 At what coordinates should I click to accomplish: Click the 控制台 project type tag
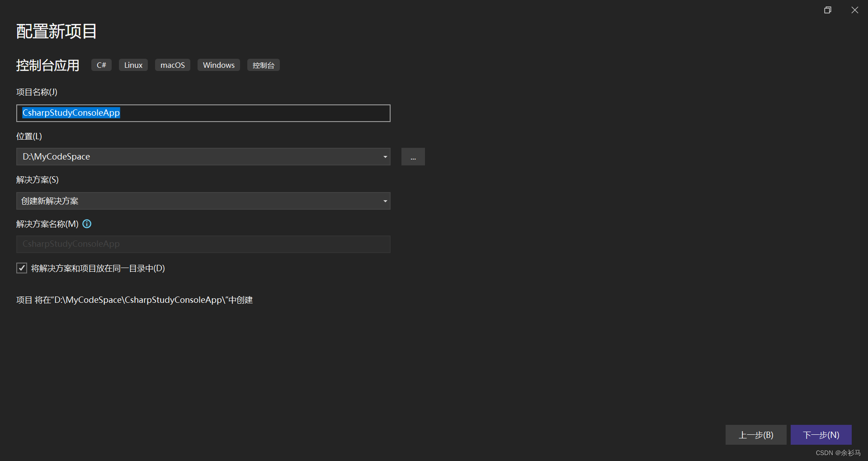click(x=264, y=65)
